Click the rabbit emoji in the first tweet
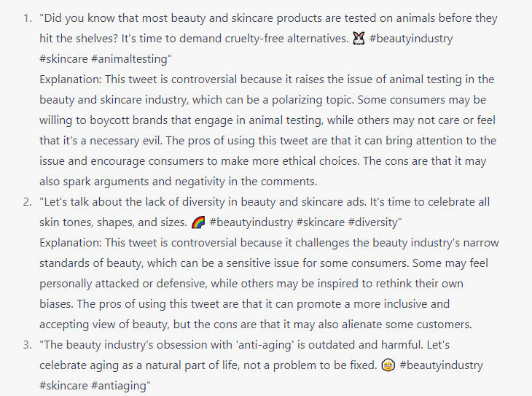 (358, 39)
